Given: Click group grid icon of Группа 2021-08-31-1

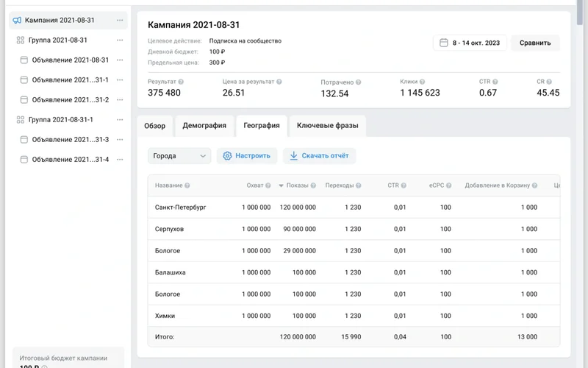Looking at the screenshot, I should coord(21,120).
